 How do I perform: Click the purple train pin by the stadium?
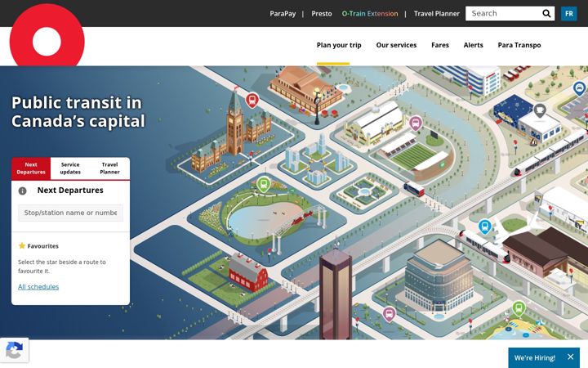tap(416, 123)
